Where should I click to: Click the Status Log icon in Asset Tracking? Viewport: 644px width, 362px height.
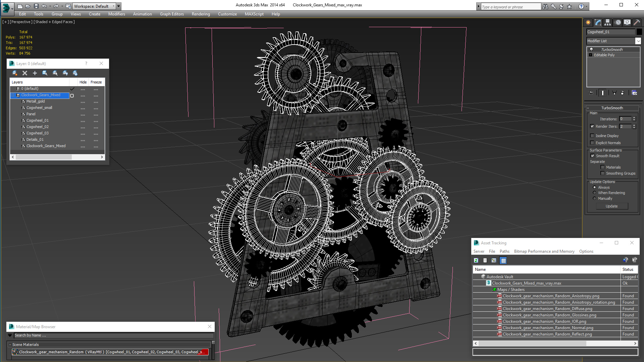(485, 260)
